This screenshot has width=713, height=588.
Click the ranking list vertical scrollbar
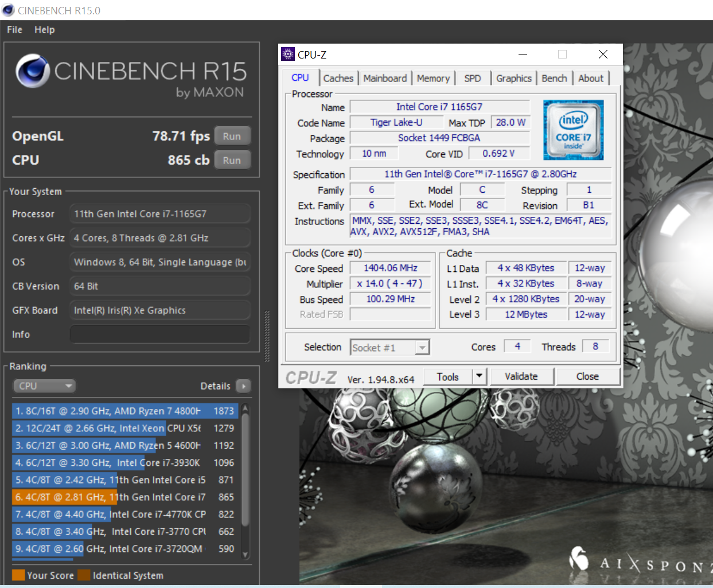coord(246,470)
